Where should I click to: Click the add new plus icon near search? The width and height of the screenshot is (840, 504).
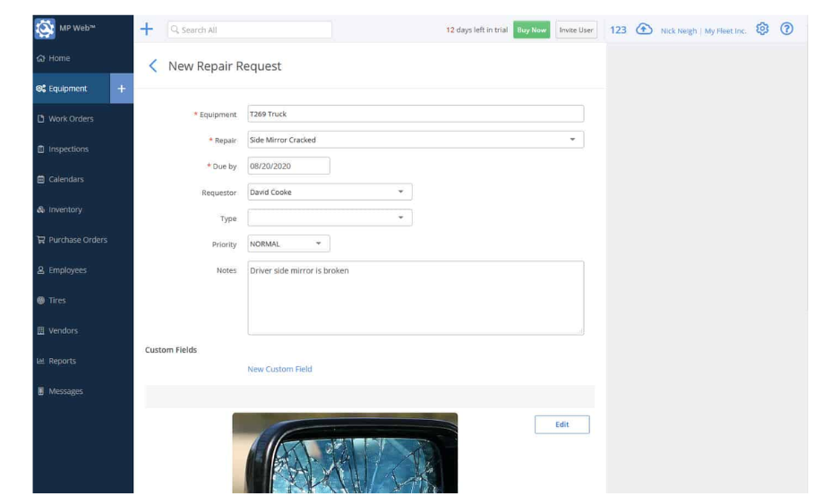coord(148,30)
